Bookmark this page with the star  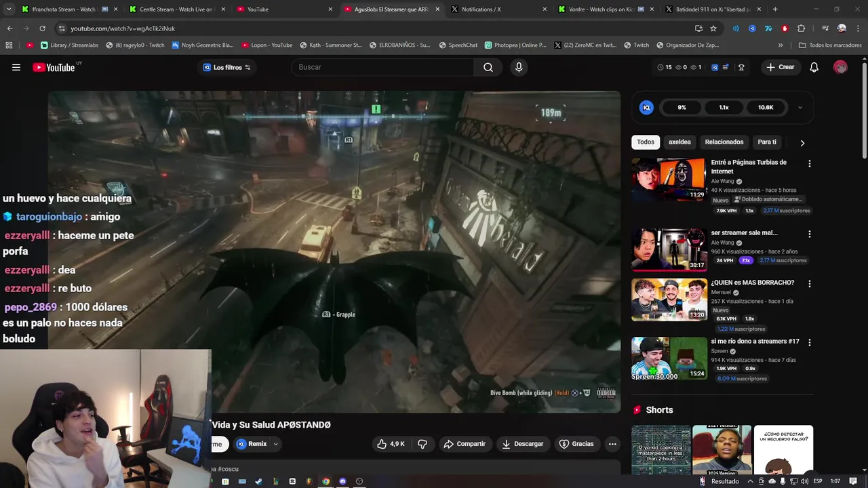coord(713,28)
